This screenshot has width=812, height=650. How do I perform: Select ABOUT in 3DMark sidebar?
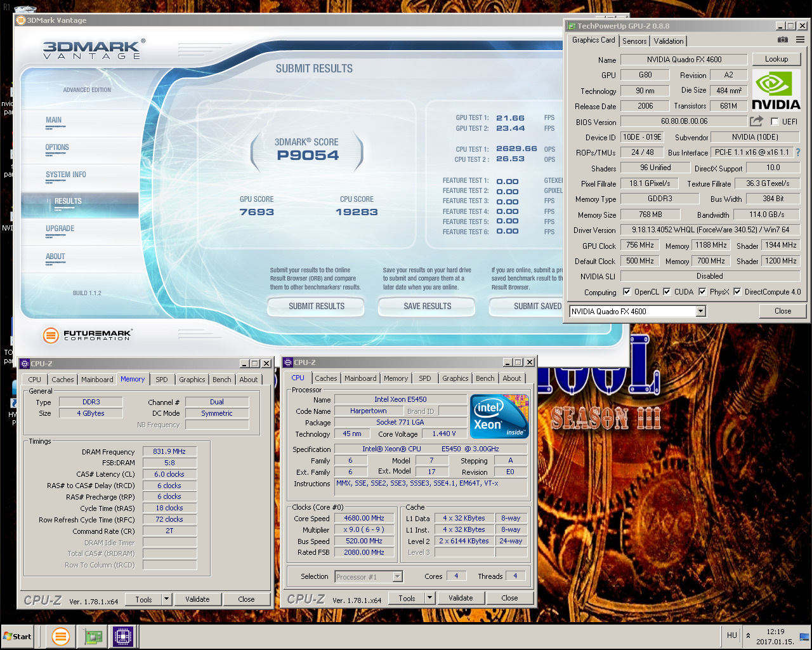click(55, 256)
